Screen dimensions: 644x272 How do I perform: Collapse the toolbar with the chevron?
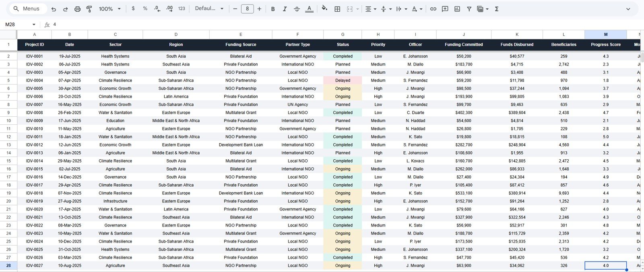628,9
